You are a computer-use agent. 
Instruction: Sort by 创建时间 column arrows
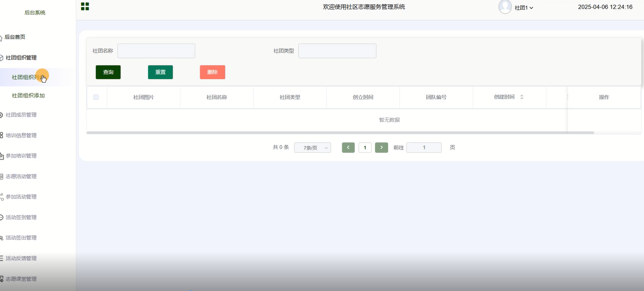click(x=521, y=97)
